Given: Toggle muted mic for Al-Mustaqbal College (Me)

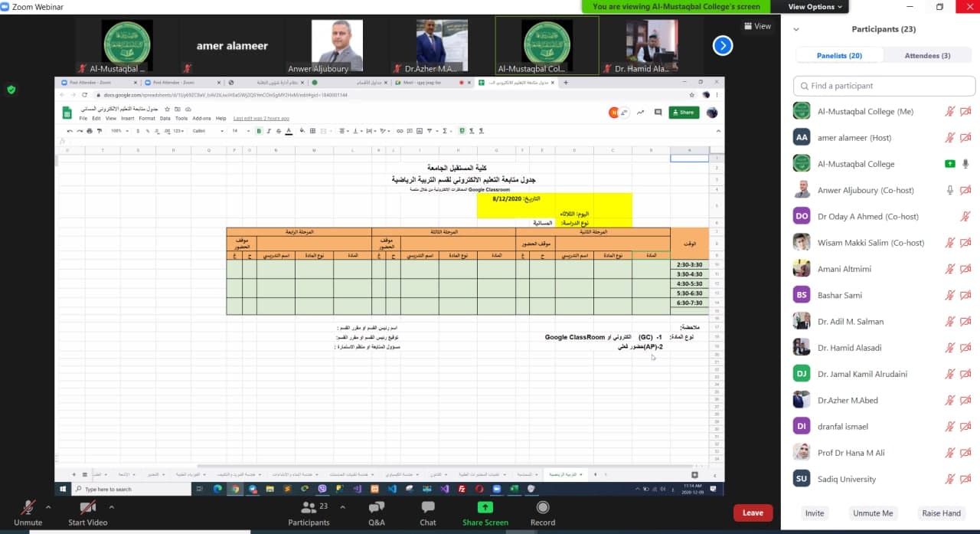Looking at the screenshot, I should 950,112.
